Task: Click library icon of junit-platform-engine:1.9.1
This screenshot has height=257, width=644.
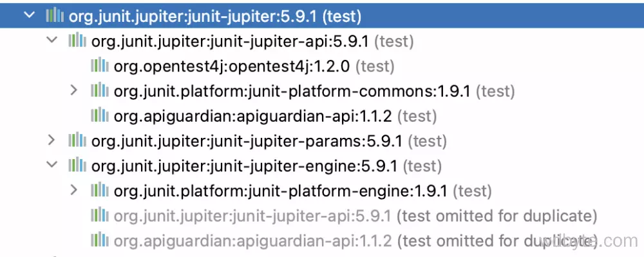Action: 100,190
